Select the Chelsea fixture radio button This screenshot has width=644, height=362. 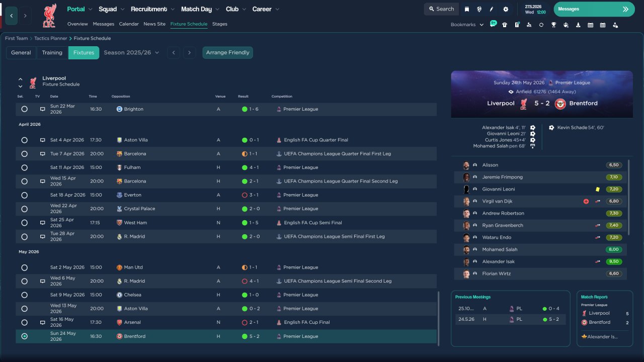click(24, 295)
